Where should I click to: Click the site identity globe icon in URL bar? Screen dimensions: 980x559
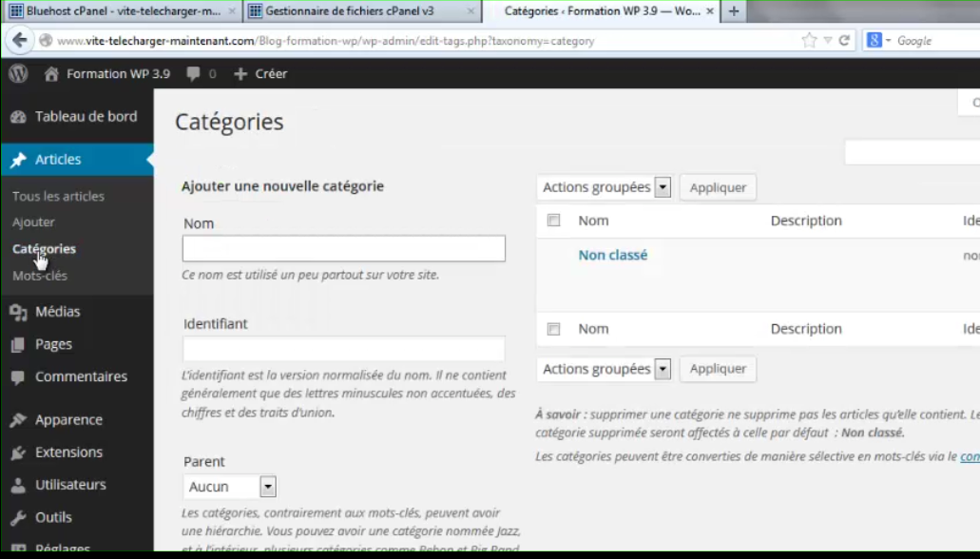46,41
